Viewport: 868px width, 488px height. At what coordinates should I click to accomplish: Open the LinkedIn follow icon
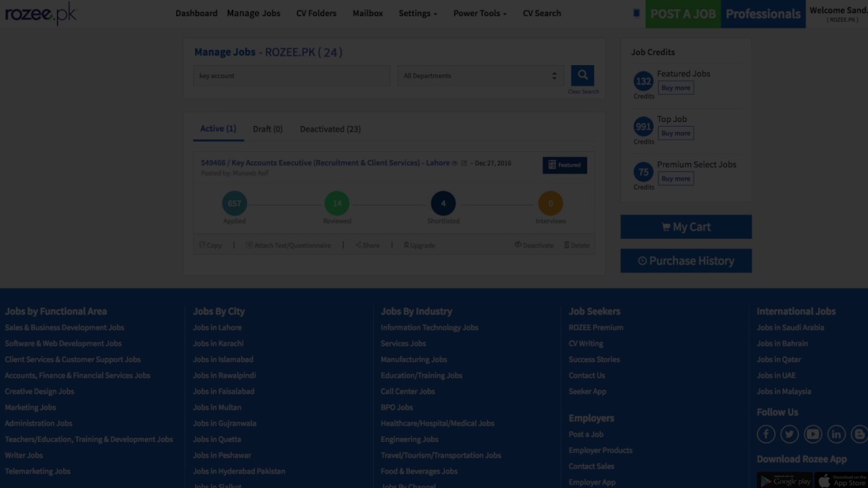(837, 434)
